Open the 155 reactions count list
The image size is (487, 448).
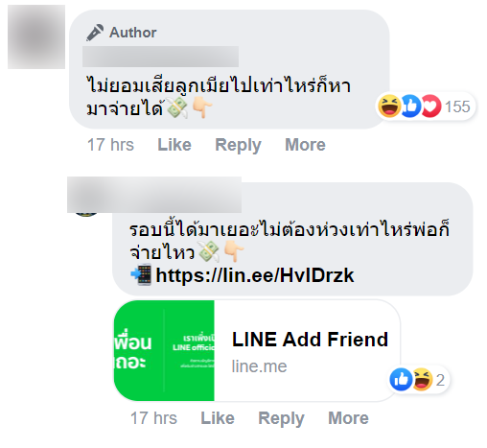[457, 106]
